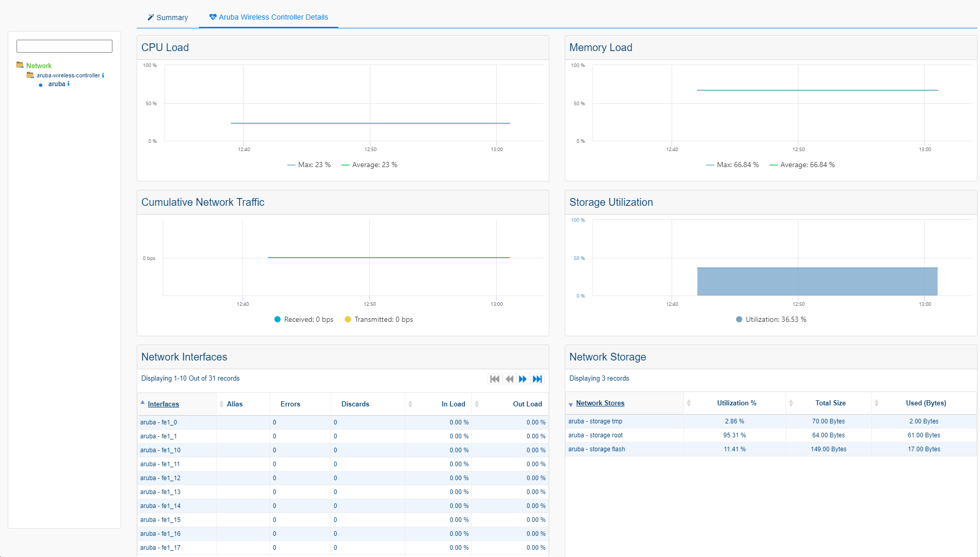Jump to last page of Network Interfaces
Image resolution: width=980 pixels, height=557 pixels.
pos(537,379)
